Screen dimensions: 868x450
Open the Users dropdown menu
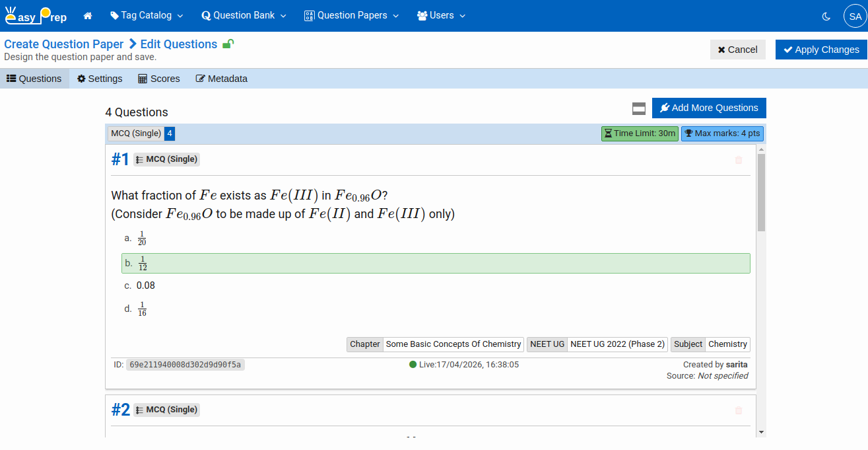[x=441, y=16]
